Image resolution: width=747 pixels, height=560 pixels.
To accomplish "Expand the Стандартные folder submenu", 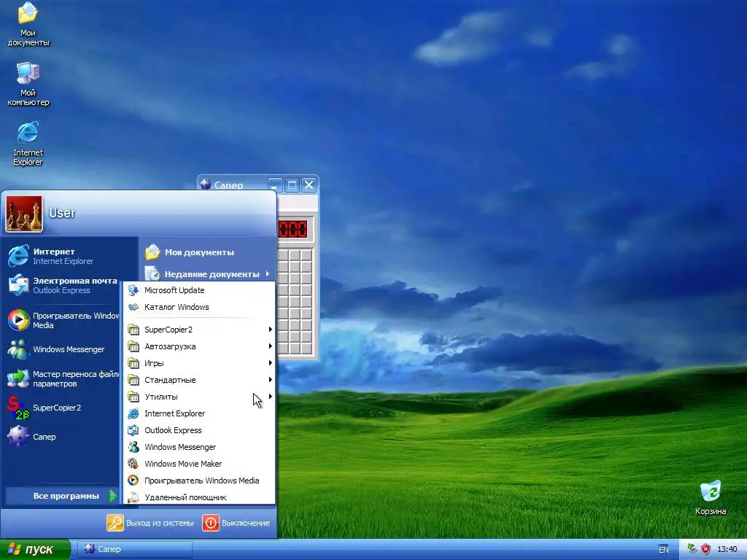I will coord(199,380).
